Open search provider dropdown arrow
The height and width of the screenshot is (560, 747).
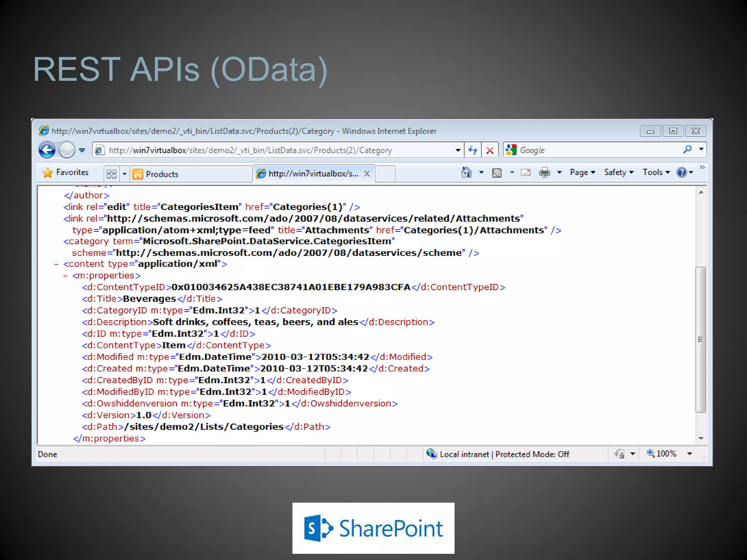pos(701,149)
